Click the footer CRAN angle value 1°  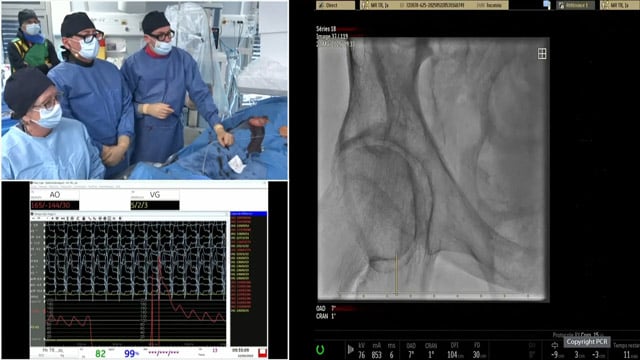(431, 355)
